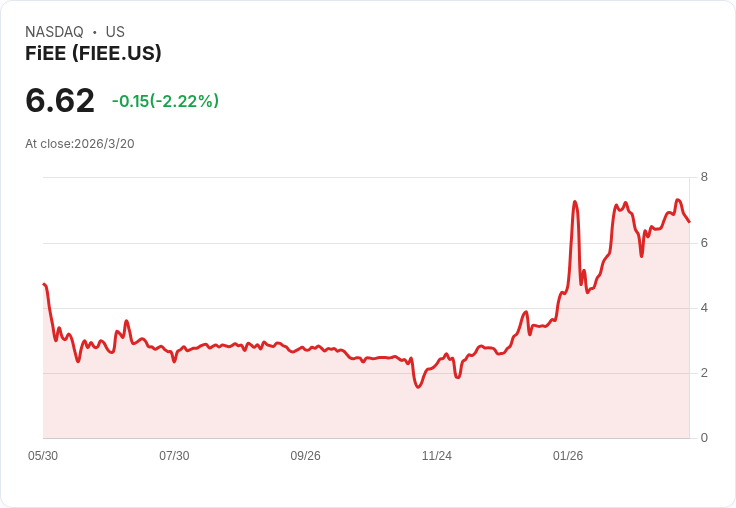
Task: Select the 01/26 date on the x-axis
Action: tap(568, 456)
